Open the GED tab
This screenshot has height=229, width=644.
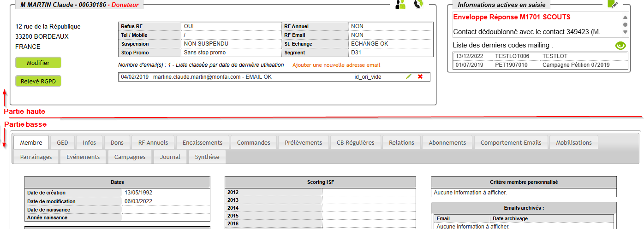(62, 143)
